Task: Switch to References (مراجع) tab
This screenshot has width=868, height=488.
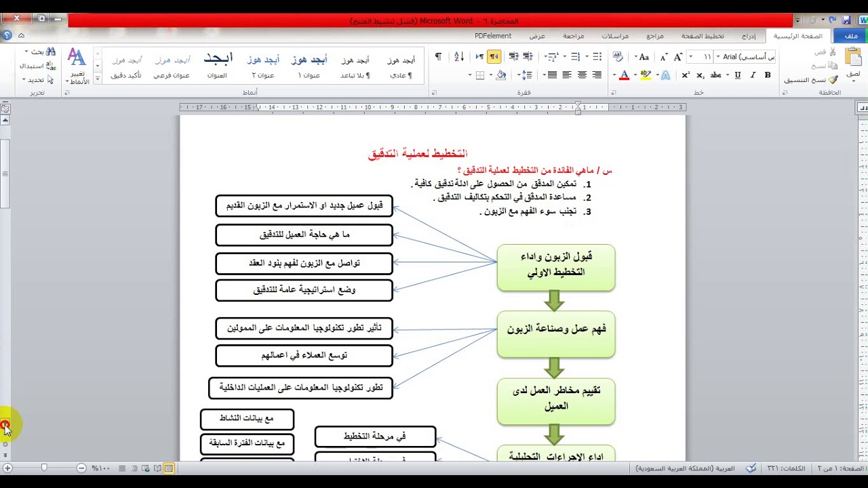Action: pos(655,36)
